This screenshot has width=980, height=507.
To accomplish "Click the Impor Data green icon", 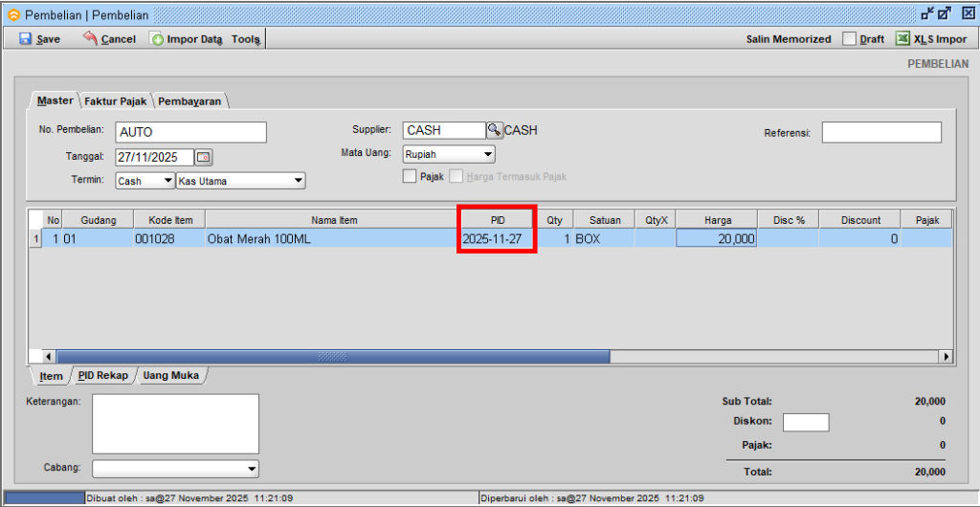I will [x=157, y=39].
